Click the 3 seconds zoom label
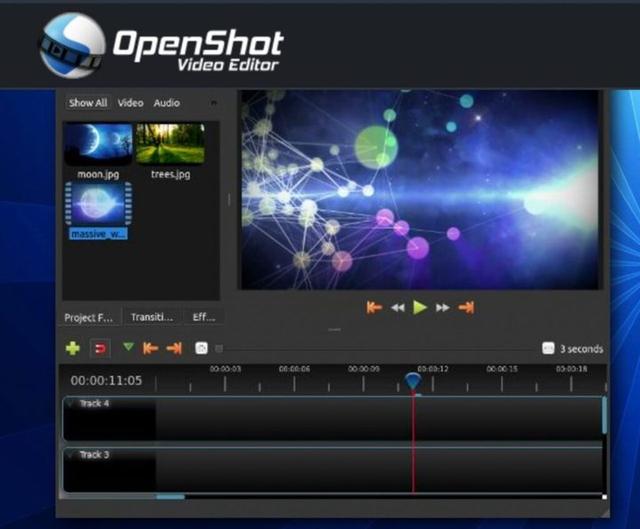This screenshot has width=640, height=529. pos(581,349)
